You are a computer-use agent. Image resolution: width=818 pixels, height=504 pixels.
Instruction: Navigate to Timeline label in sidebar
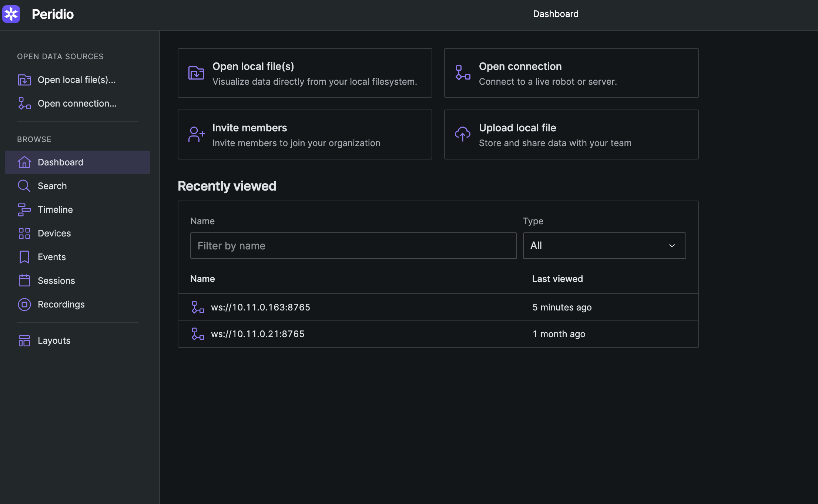(x=55, y=209)
